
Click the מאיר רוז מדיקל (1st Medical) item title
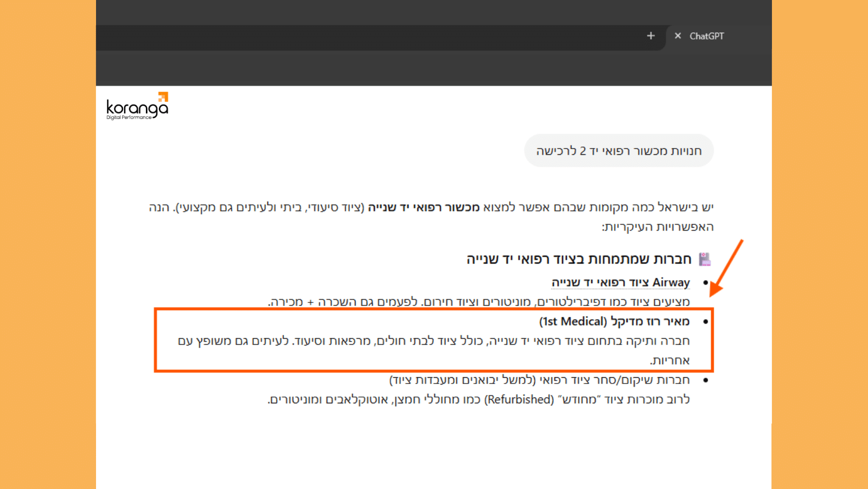pyautogui.click(x=614, y=322)
